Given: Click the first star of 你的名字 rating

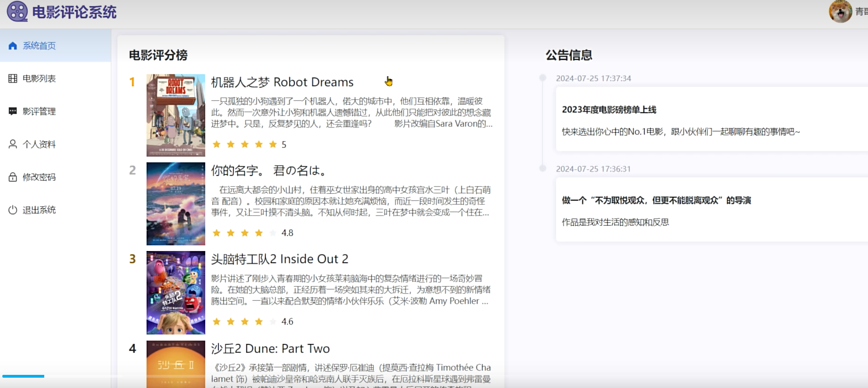Looking at the screenshot, I should pyautogui.click(x=217, y=233).
